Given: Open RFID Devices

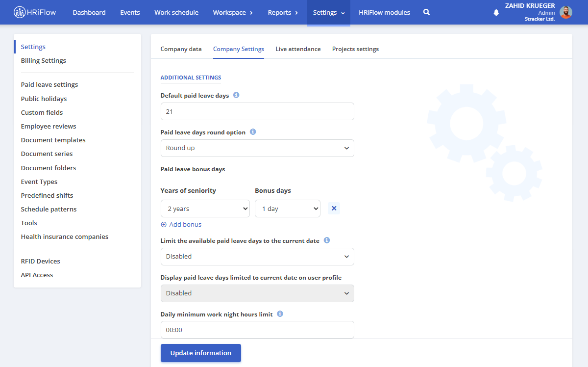Looking at the screenshot, I should point(41,261).
